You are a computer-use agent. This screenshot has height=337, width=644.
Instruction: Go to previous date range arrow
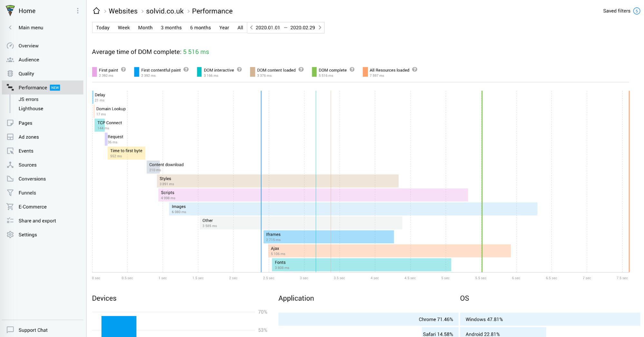click(x=252, y=28)
